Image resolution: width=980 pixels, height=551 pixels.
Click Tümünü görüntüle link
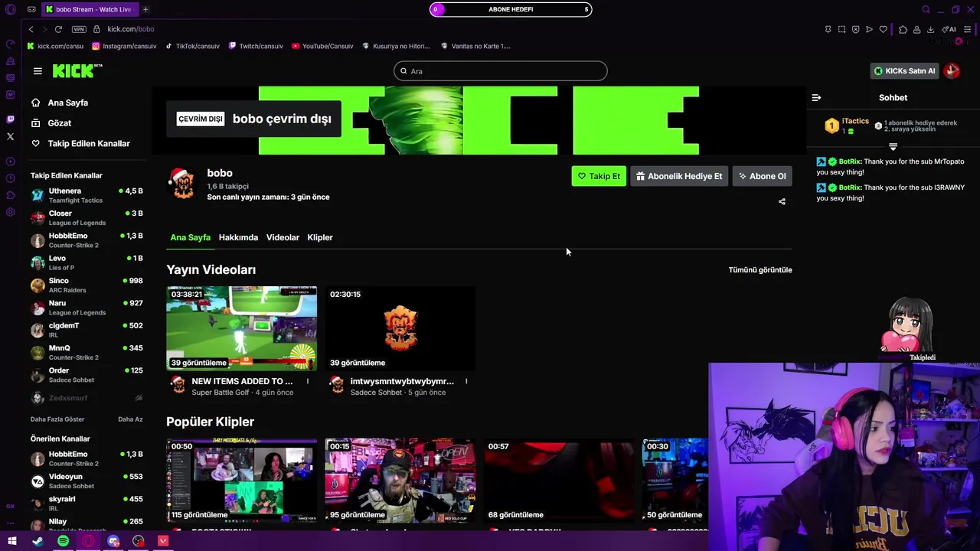point(760,270)
